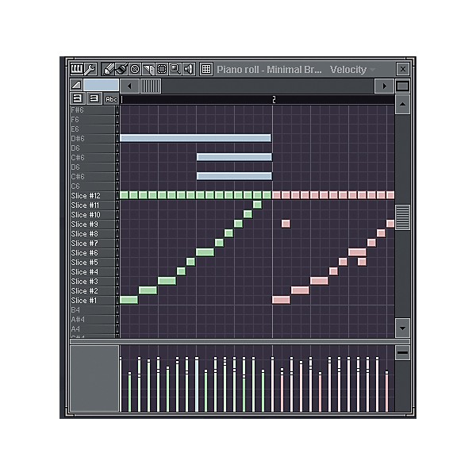Viewport: 476px width, 476px height.
Task: Click the bar 2 timeline marker
Action: pyautogui.click(x=274, y=100)
